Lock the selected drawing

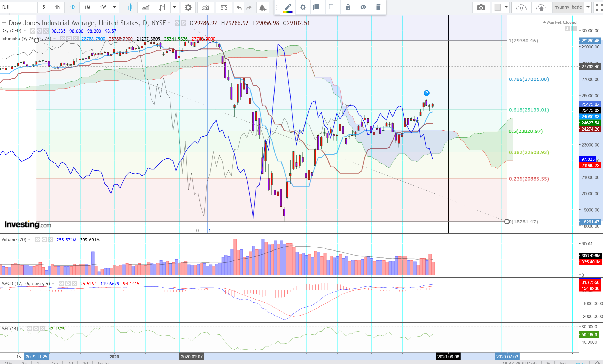(x=348, y=7)
